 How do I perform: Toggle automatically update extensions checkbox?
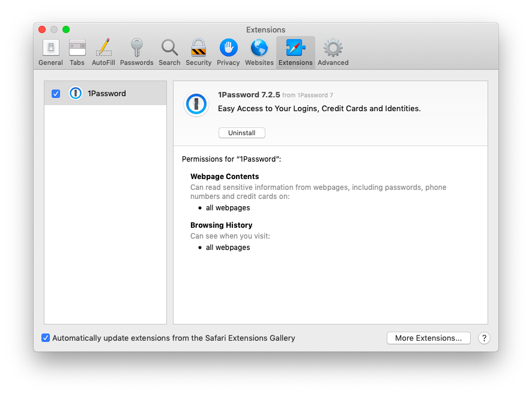point(46,338)
